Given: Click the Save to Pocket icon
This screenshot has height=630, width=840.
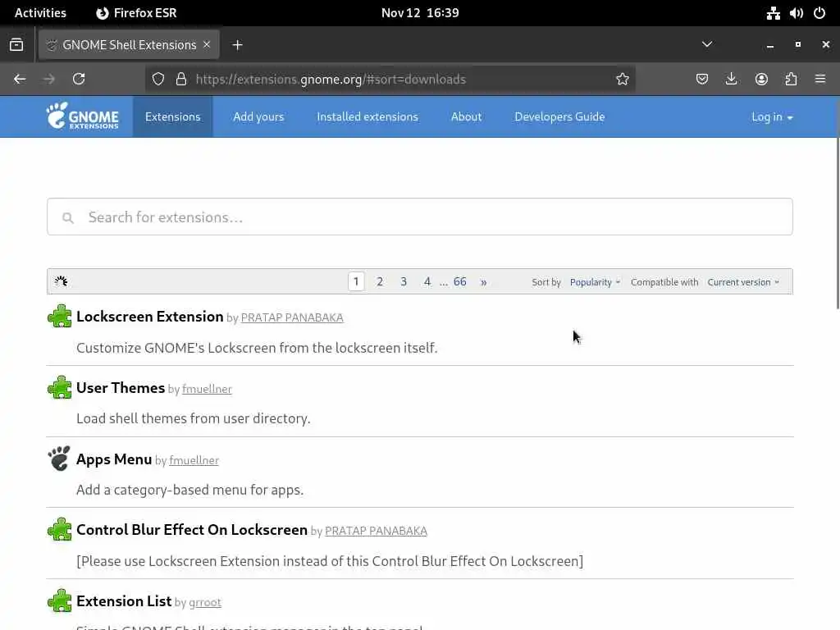Looking at the screenshot, I should (702, 79).
